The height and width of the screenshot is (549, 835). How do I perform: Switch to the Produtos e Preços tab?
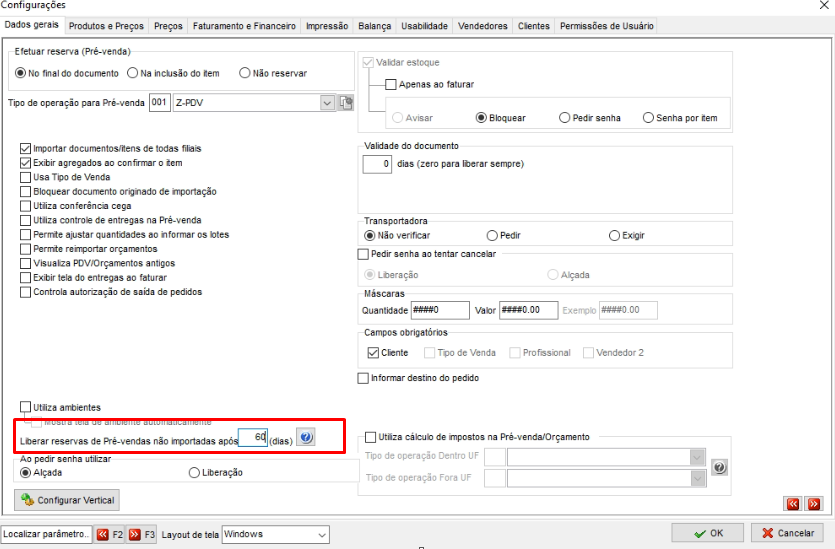(106, 26)
